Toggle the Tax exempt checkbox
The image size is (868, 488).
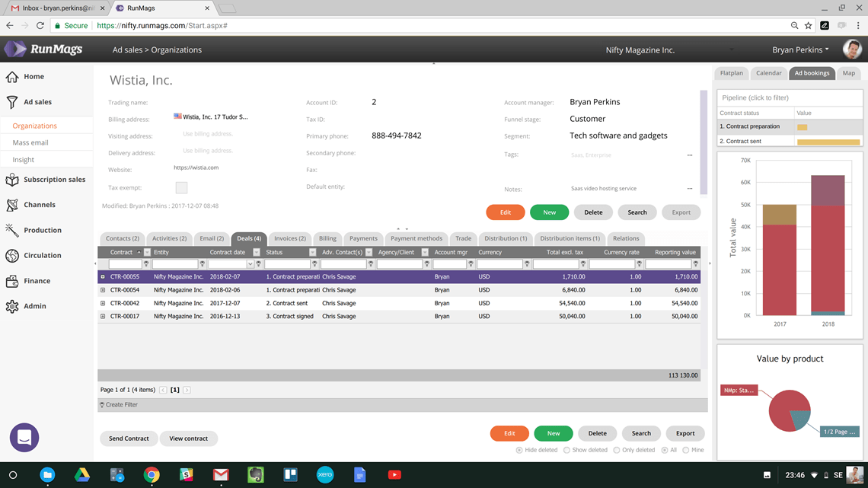(181, 187)
